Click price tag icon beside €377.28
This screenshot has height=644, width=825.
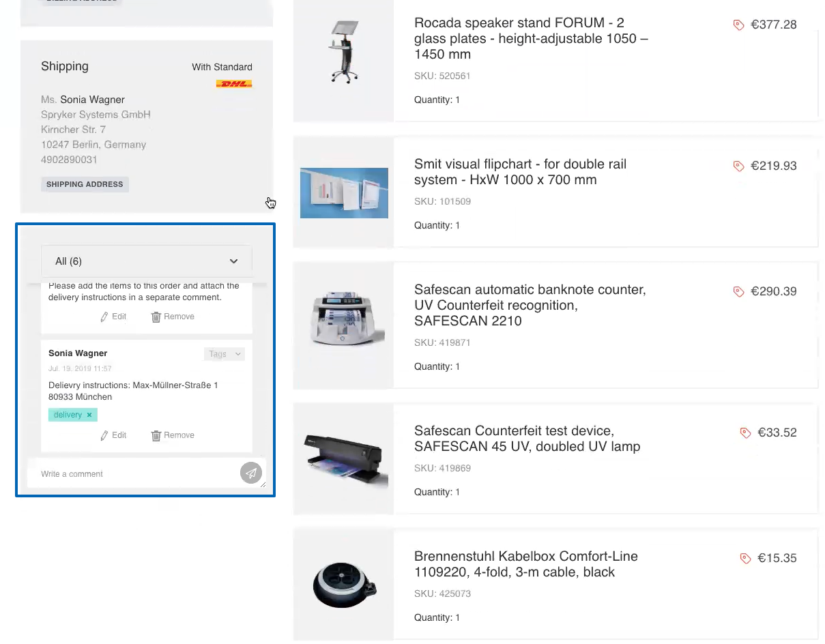click(738, 25)
